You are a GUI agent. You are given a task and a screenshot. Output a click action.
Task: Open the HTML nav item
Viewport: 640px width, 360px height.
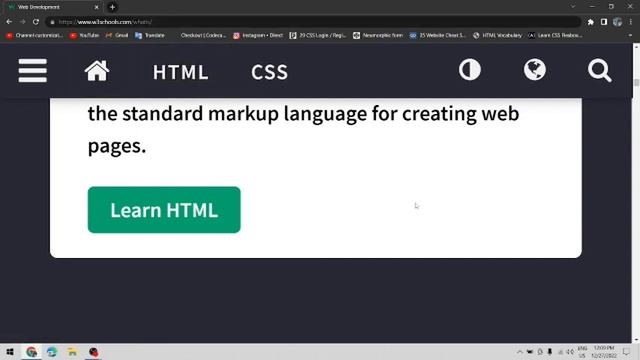click(180, 72)
